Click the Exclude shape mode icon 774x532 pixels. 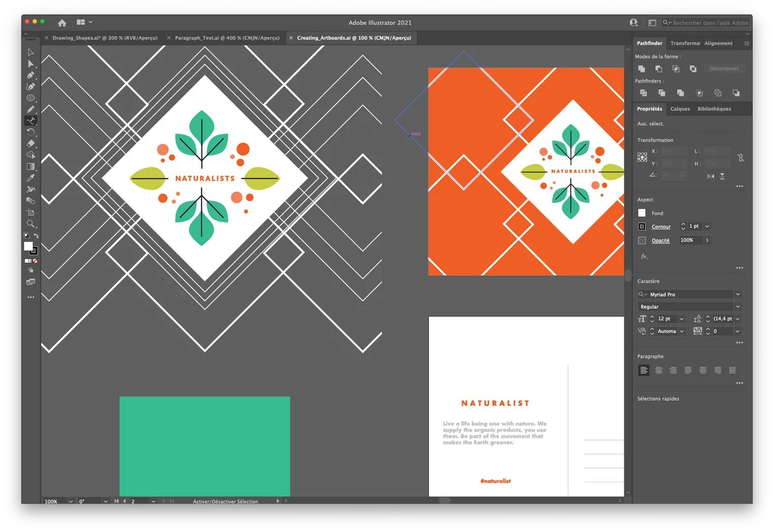click(693, 68)
